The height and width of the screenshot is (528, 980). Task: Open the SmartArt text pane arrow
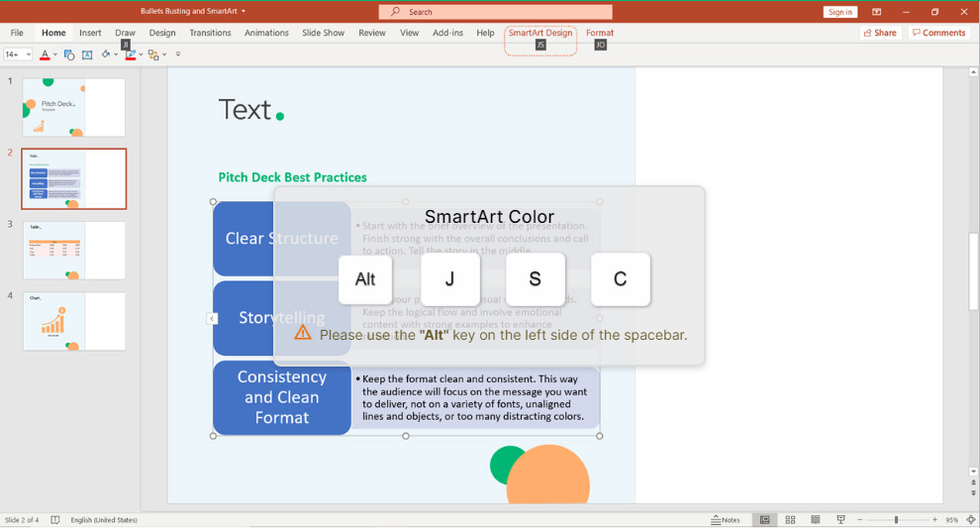[212, 319]
